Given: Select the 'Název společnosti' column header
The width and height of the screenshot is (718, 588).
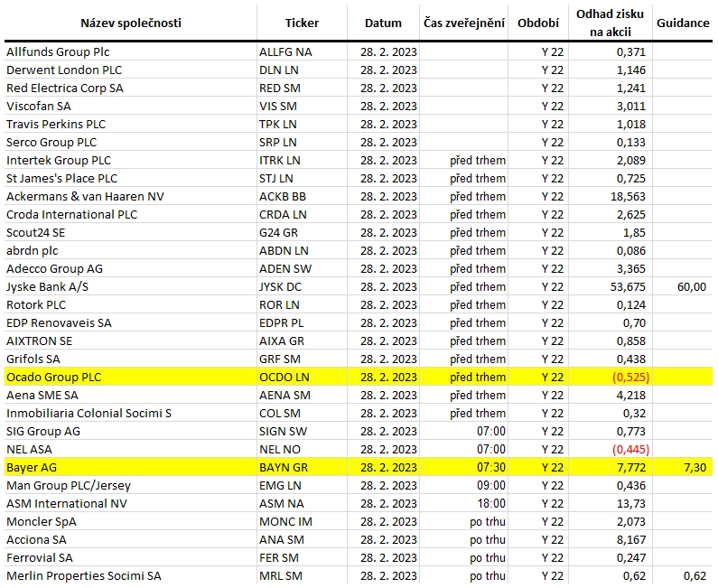Looking at the screenshot, I should (x=131, y=23).
